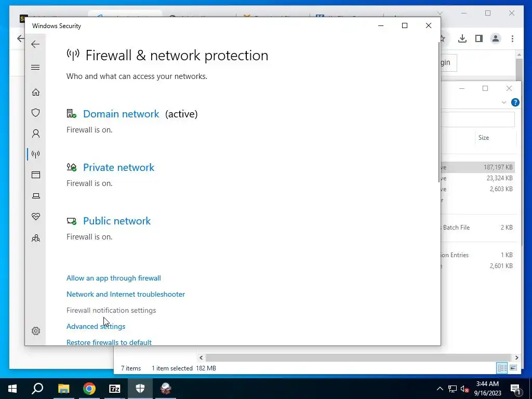This screenshot has height=399, width=532.
Task: Open Chrome three-dot menu
Action: click(x=512, y=38)
